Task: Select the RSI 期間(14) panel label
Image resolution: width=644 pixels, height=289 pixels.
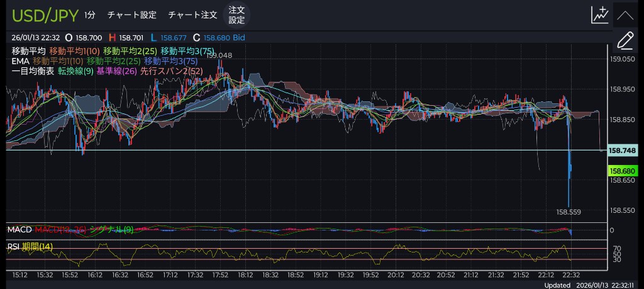Action: click(x=30, y=246)
